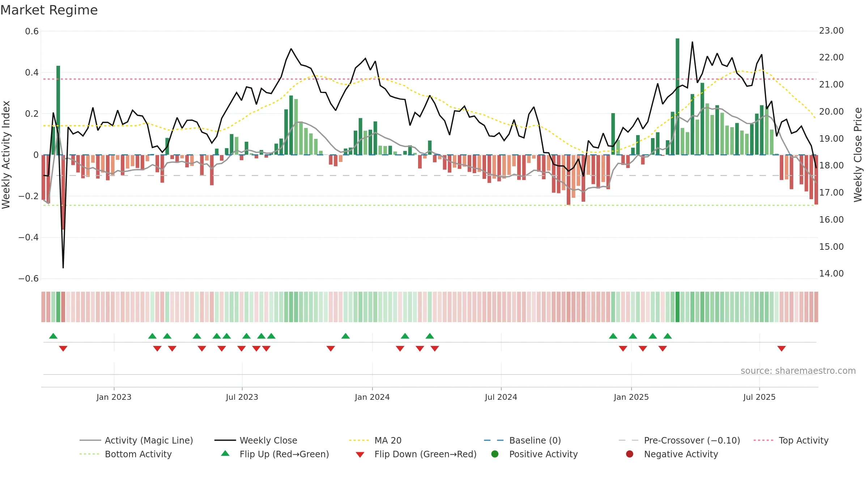Click the Negative Activity red circle legend icon

point(630,454)
